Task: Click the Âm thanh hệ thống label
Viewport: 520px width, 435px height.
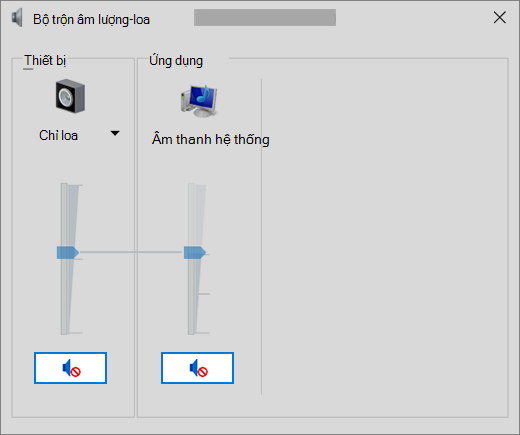Action: point(211,139)
